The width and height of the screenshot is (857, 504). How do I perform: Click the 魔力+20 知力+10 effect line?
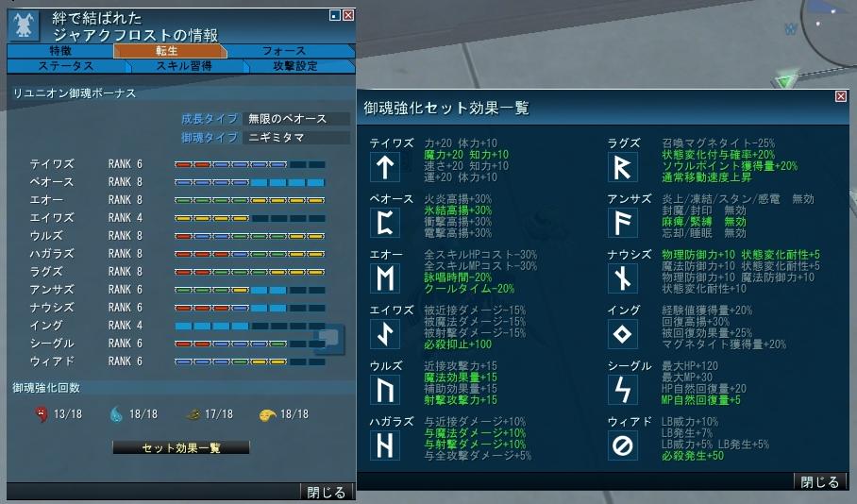coord(466,155)
